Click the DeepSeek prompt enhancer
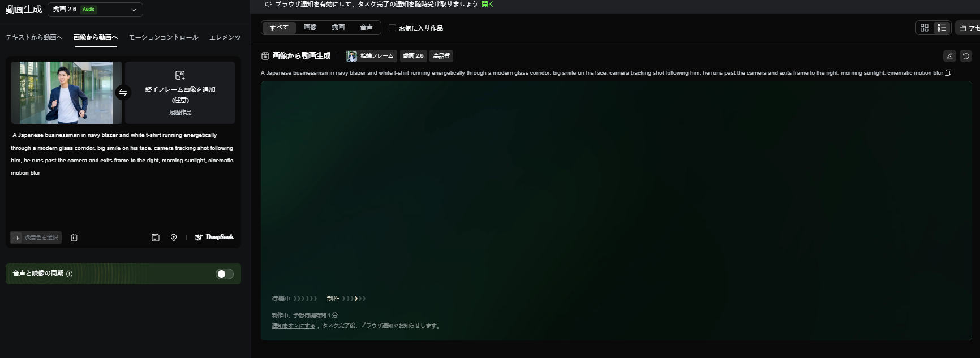Screen dimensions: 980x358 [x=214, y=238]
